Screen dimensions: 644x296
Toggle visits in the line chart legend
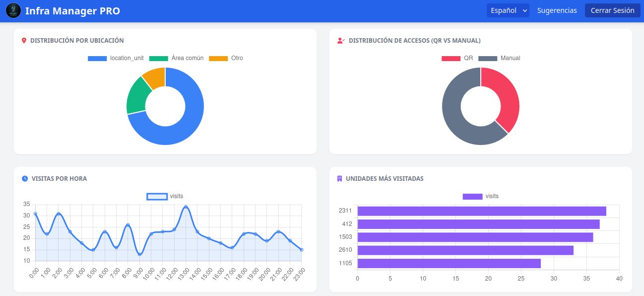(156, 196)
